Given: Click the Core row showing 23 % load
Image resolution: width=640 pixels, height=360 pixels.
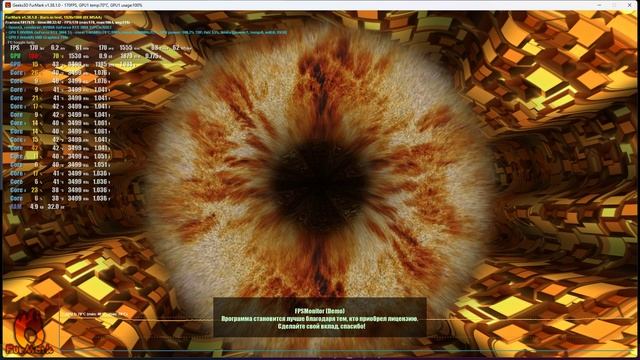Looking at the screenshot, I should (60, 190).
